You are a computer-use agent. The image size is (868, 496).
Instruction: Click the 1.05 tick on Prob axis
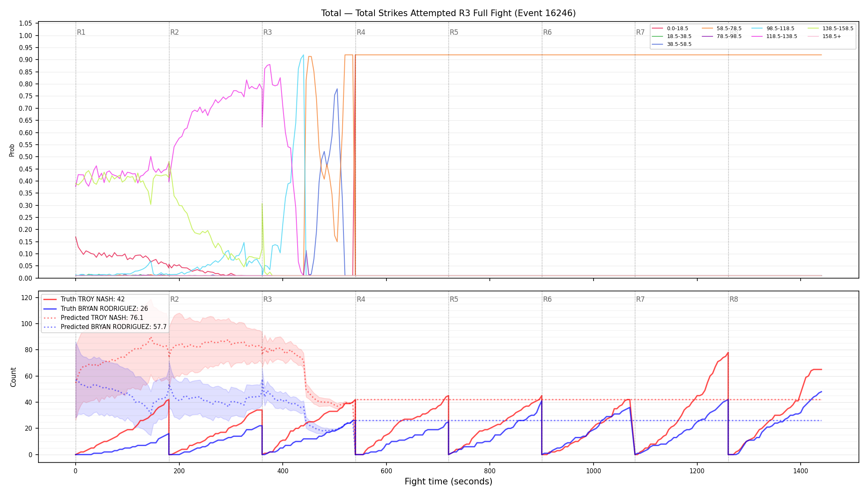26,23
